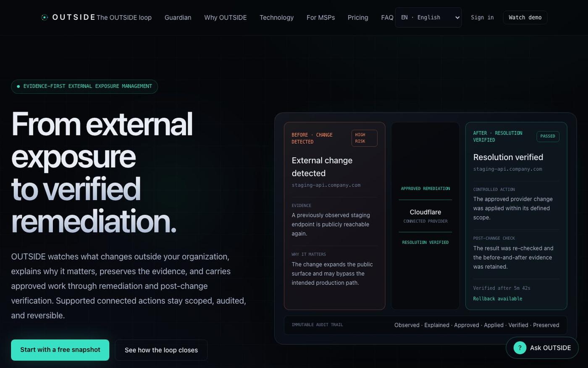Click the External change detected heading
This screenshot has height=368, width=588.
[322, 167]
